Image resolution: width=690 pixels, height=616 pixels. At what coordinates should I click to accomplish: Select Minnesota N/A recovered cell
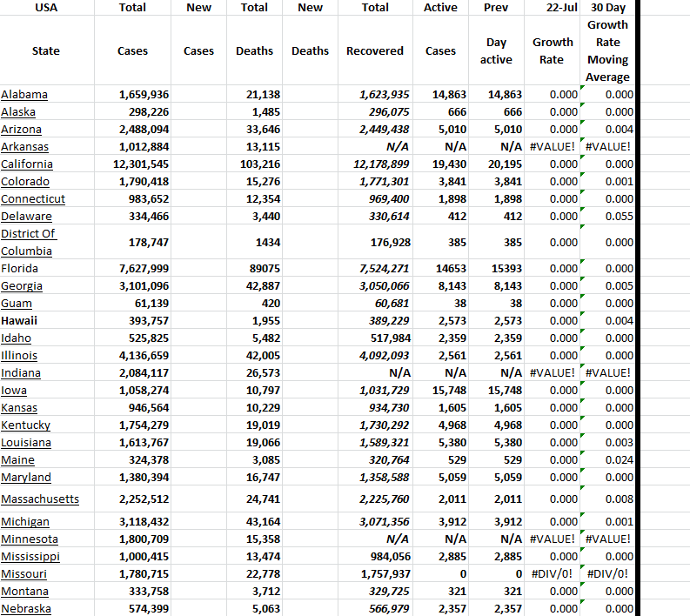pyautogui.click(x=375, y=539)
